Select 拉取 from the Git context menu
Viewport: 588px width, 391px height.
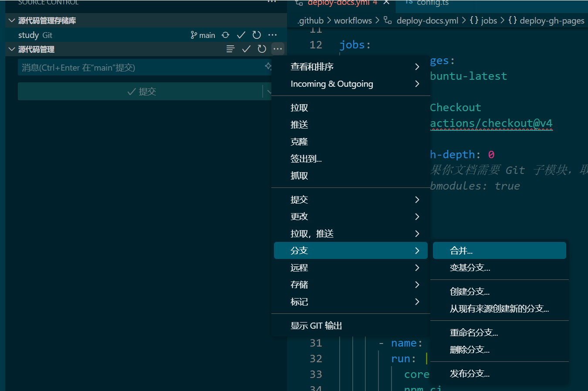click(299, 108)
